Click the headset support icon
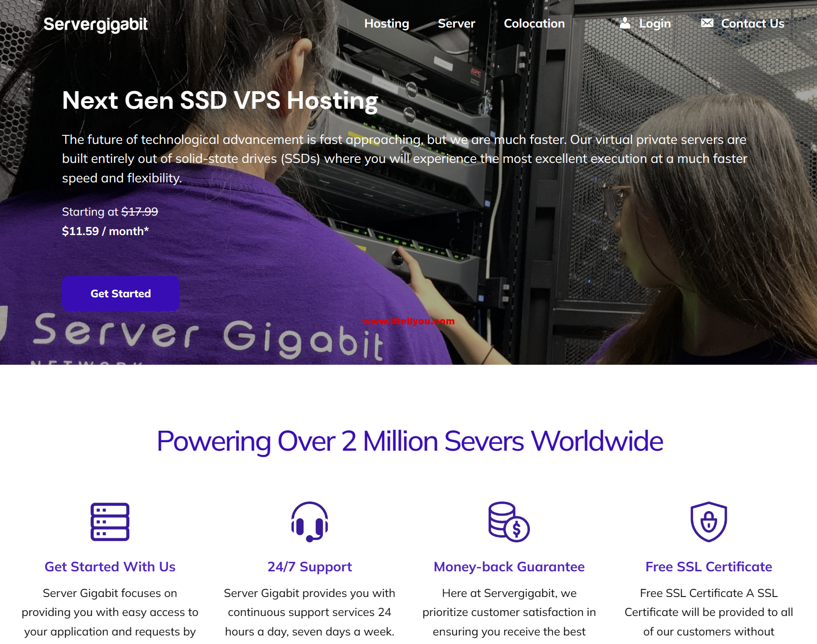 (309, 521)
